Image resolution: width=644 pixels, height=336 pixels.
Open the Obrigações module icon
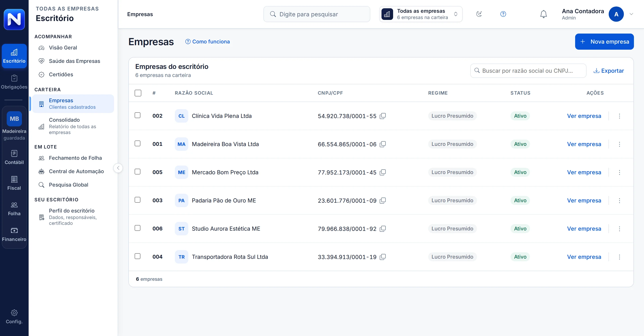tap(14, 82)
